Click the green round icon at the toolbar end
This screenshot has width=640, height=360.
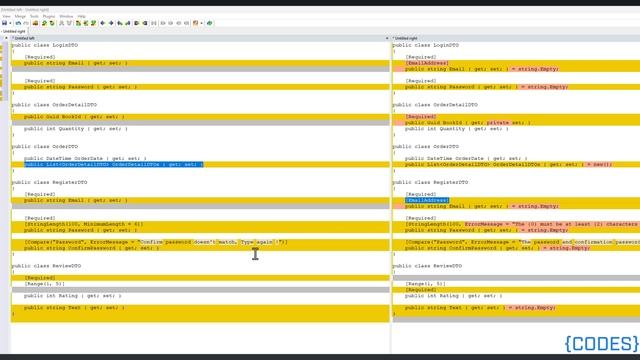[x=210, y=23]
